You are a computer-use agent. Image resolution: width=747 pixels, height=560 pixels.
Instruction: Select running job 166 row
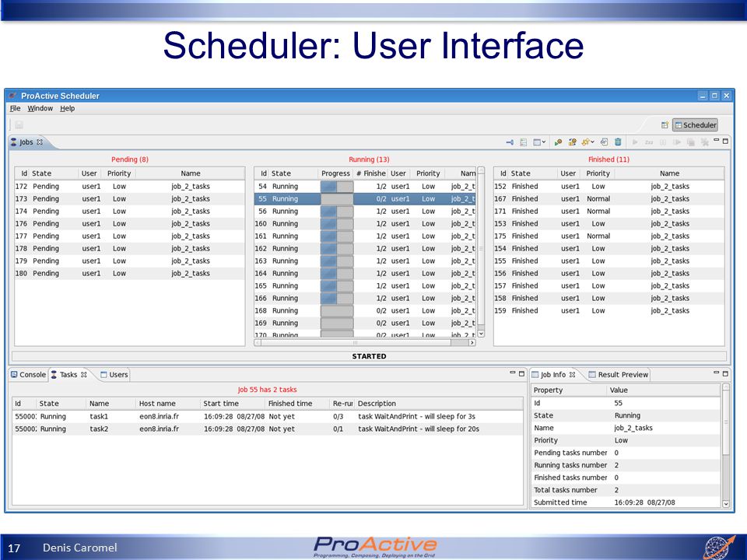(365, 298)
